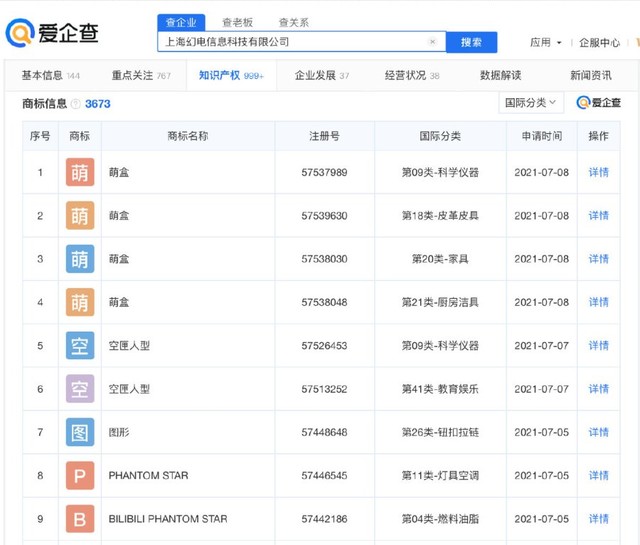Viewport: 640px width, 545px height.
Task: Select the PHANTOM STAR trademark name
Action: pos(149,476)
